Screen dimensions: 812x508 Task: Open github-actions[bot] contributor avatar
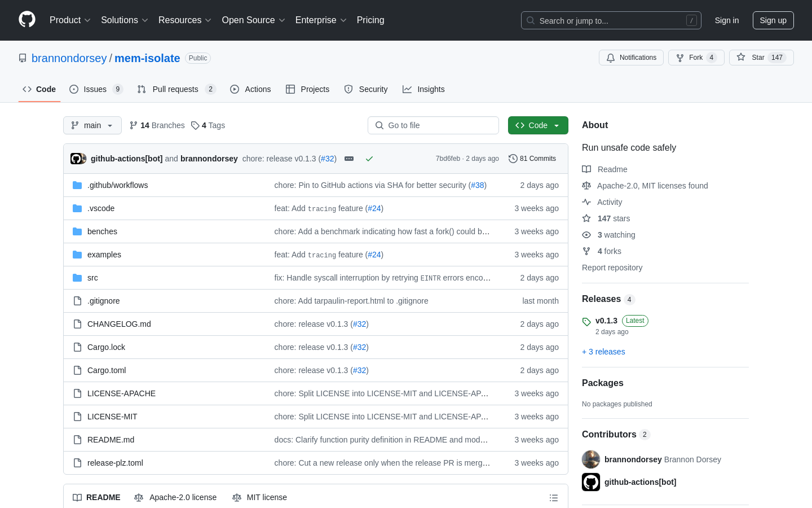(x=591, y=482)
